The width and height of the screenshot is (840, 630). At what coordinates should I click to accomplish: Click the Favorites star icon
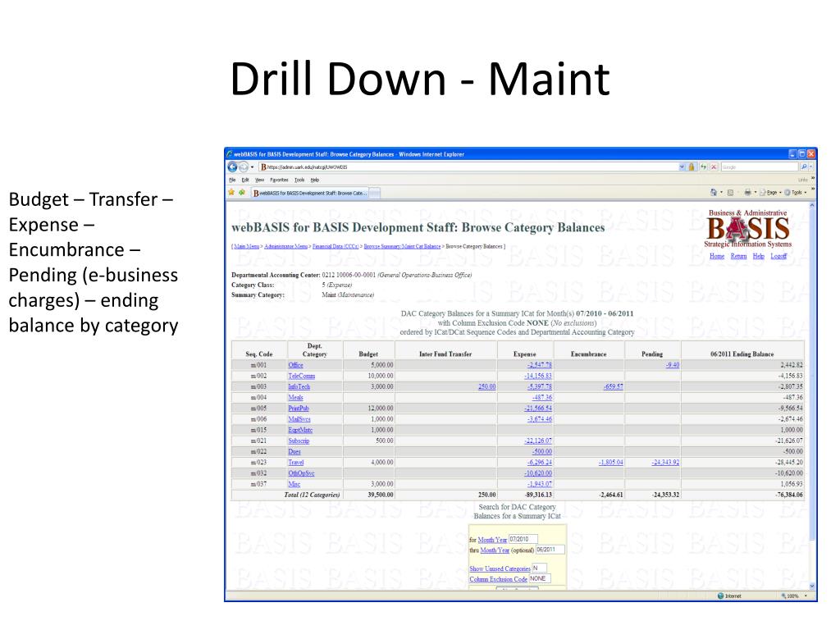[x=231, y=192]
